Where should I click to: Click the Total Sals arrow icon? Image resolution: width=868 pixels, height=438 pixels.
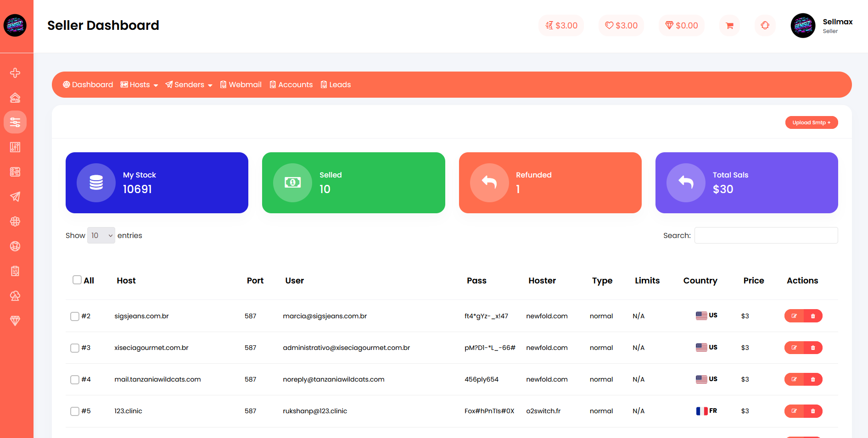pyautogui.click(x=686, y=183)
